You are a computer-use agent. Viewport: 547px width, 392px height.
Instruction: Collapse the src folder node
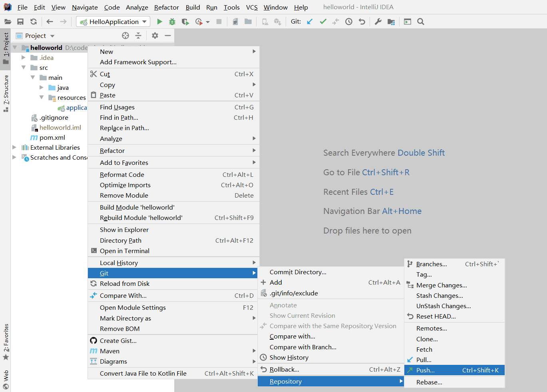click(x=24, y=67)
